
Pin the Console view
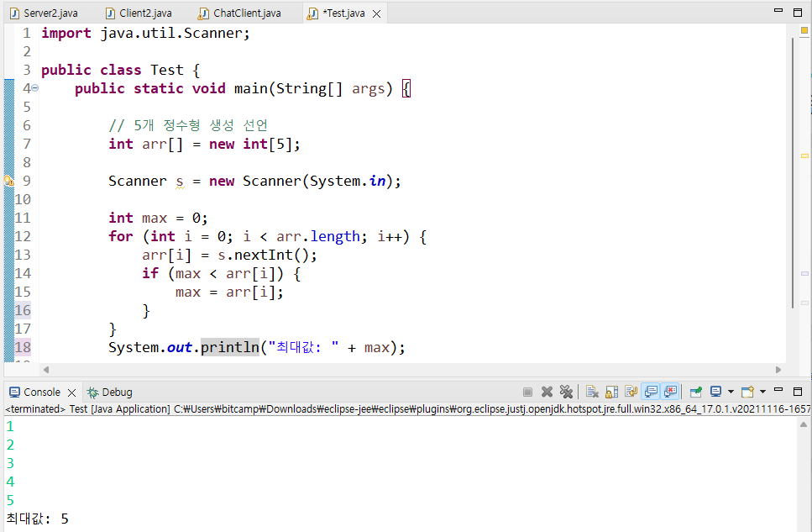pyautogui.click(x=696, y=392)
